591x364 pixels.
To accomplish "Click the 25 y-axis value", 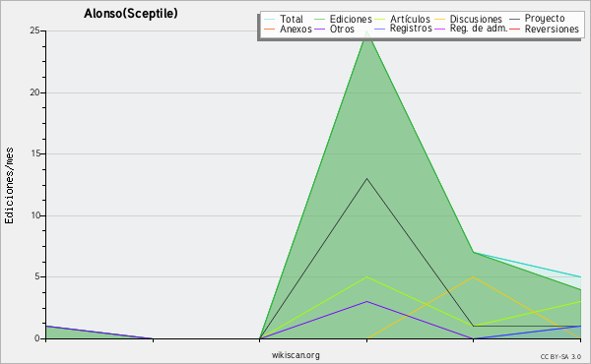I will tap(35, 30).
